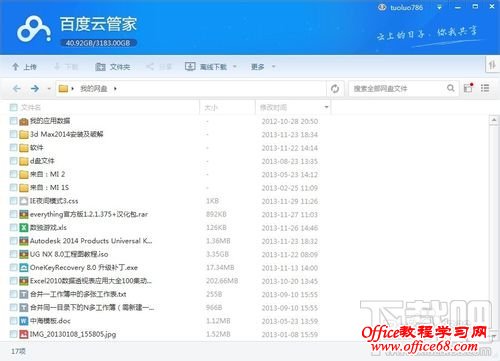Click the Autodesk 2014 Products file icon
This screenshot has width=500, height=361.
click(24, 241)
